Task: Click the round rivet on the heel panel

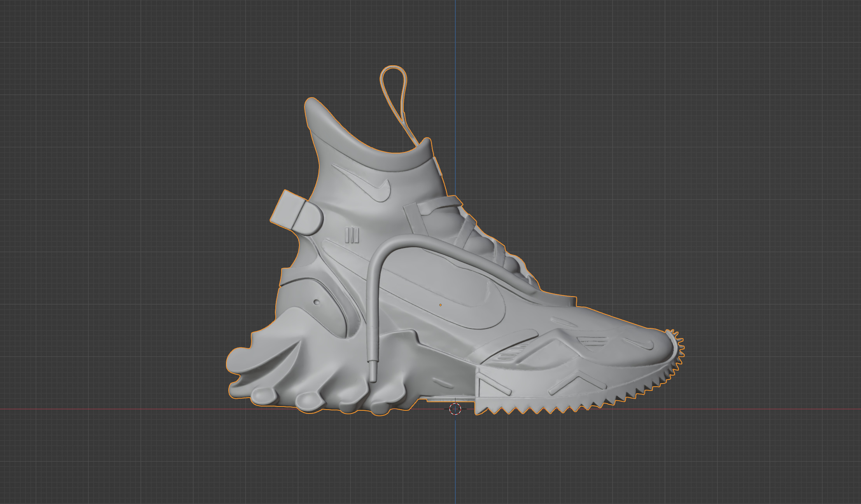Action: (x=317, y=302)
